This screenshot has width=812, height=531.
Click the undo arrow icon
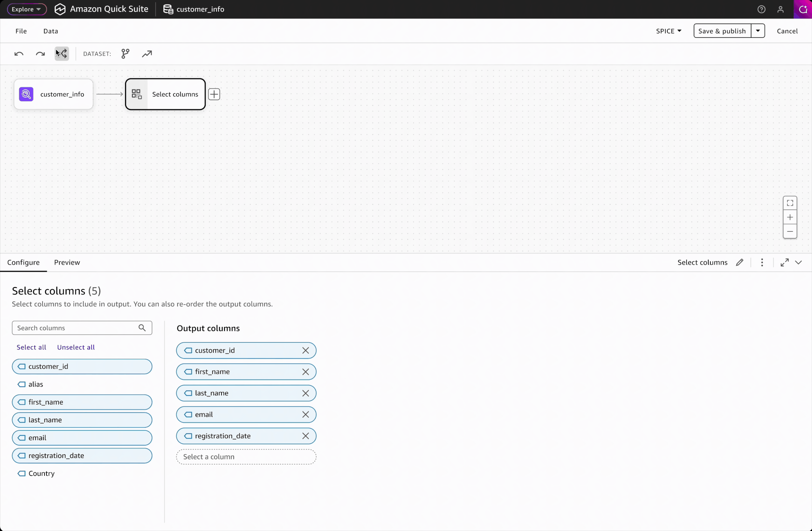tap(19, 54)
